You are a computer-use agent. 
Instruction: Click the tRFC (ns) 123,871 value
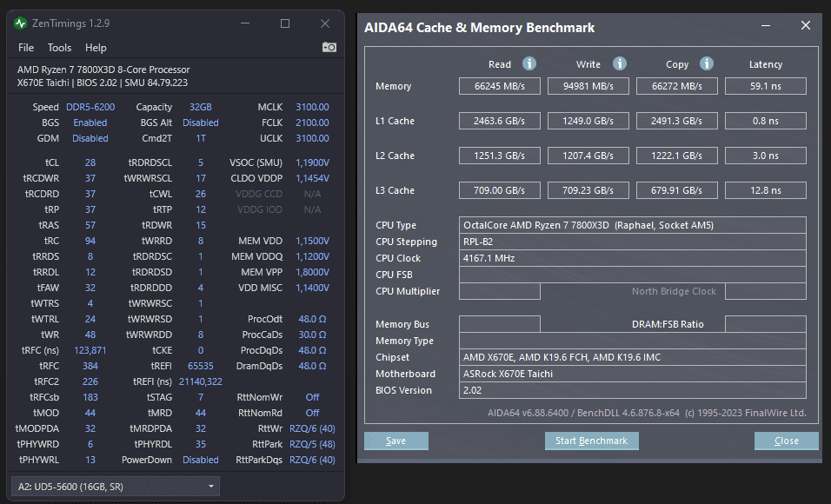[90, 350]
